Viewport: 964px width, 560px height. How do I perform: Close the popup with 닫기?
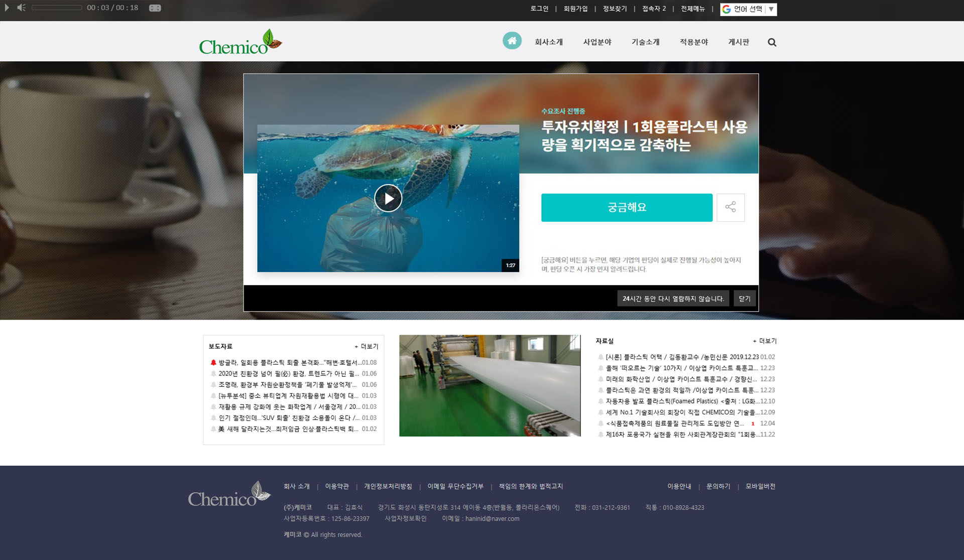pos(745,299)
